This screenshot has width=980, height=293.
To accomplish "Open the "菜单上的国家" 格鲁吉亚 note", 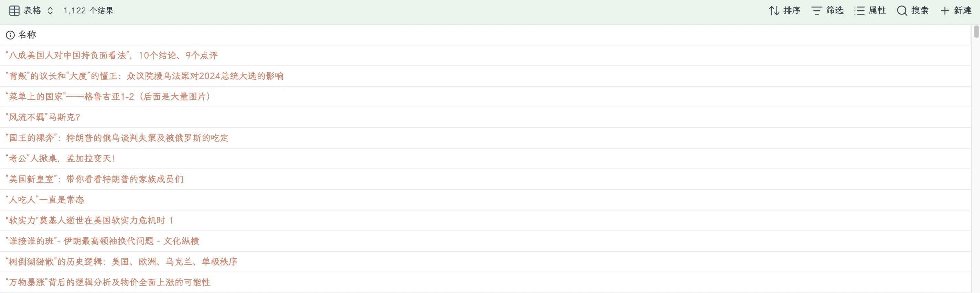I will pyautogui.click(x=108, y=97).
